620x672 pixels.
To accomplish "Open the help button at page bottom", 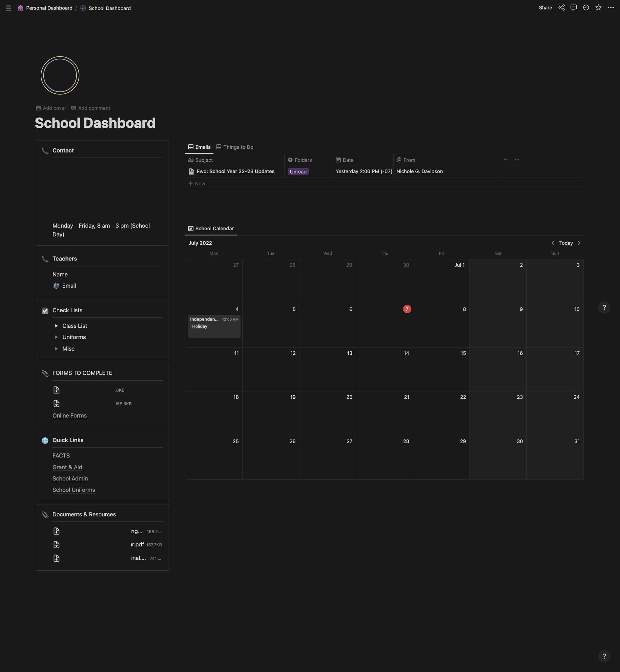I will tap(604, 656).
